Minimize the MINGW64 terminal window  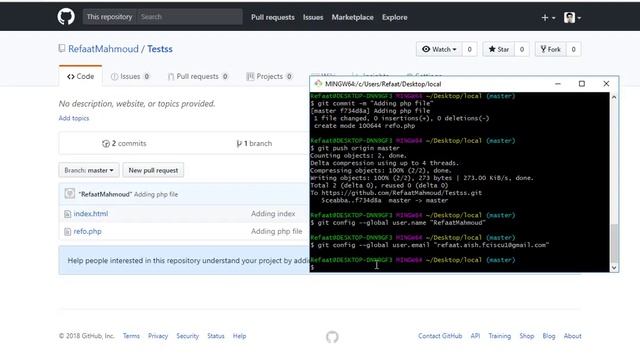pos(558,84)
